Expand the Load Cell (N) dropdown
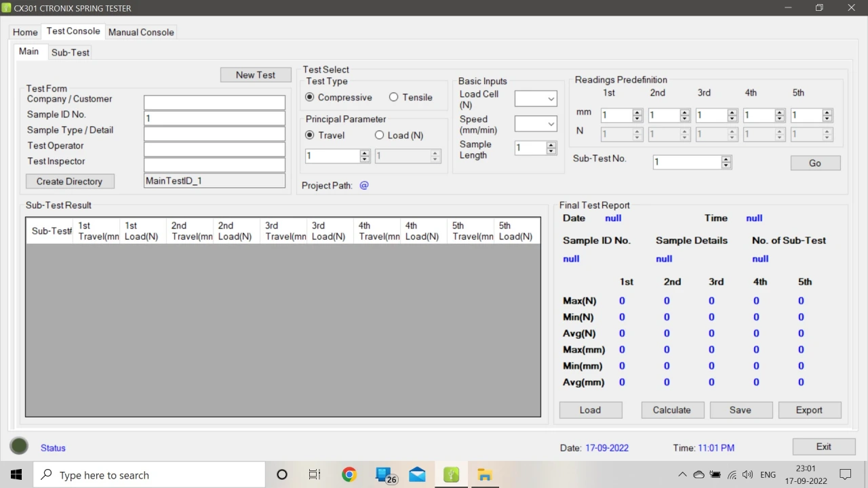Viewport: 868px width, 488px height. pyautogui.click(x=550, y=99)
